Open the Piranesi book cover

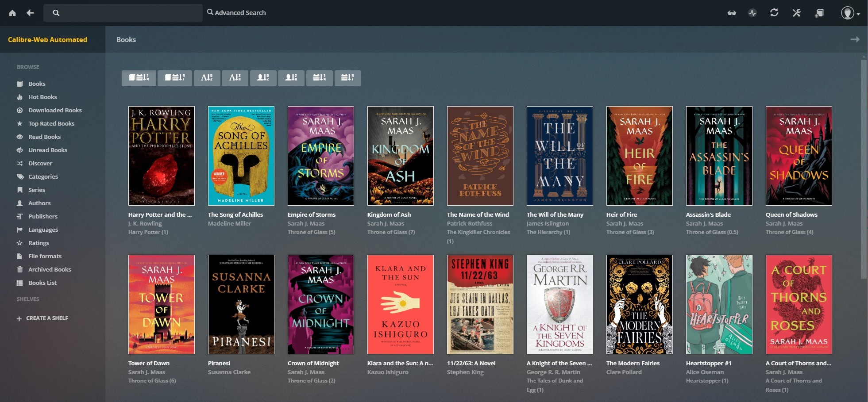click(241, 304)
